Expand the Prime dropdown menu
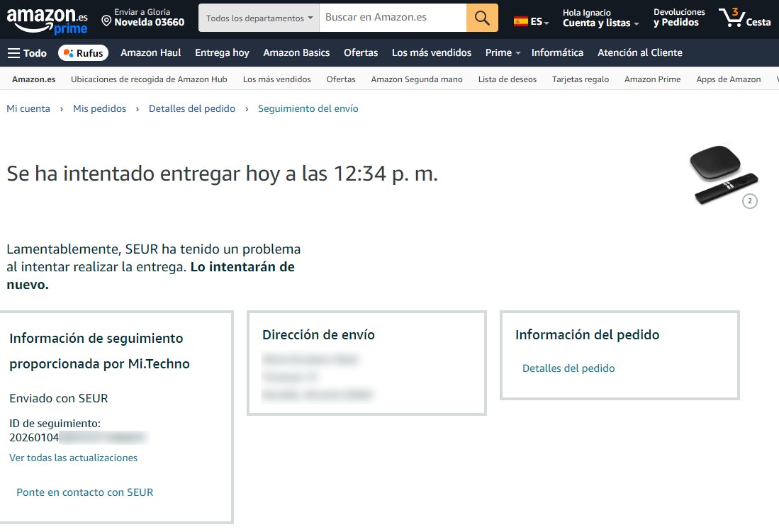Image resolution: width=779 pixels, height=532 pixels. [x=503, y=52]
